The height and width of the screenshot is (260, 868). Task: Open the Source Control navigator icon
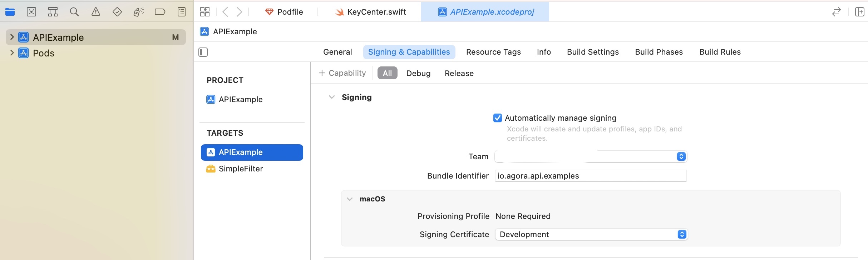tap(31, 12)
